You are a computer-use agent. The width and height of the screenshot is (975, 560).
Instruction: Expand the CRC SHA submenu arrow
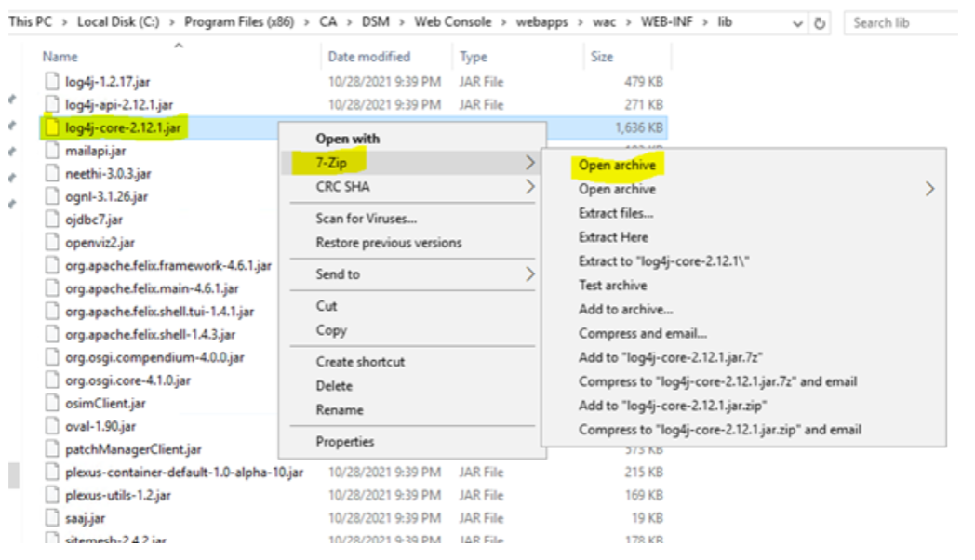coord(529,186)
